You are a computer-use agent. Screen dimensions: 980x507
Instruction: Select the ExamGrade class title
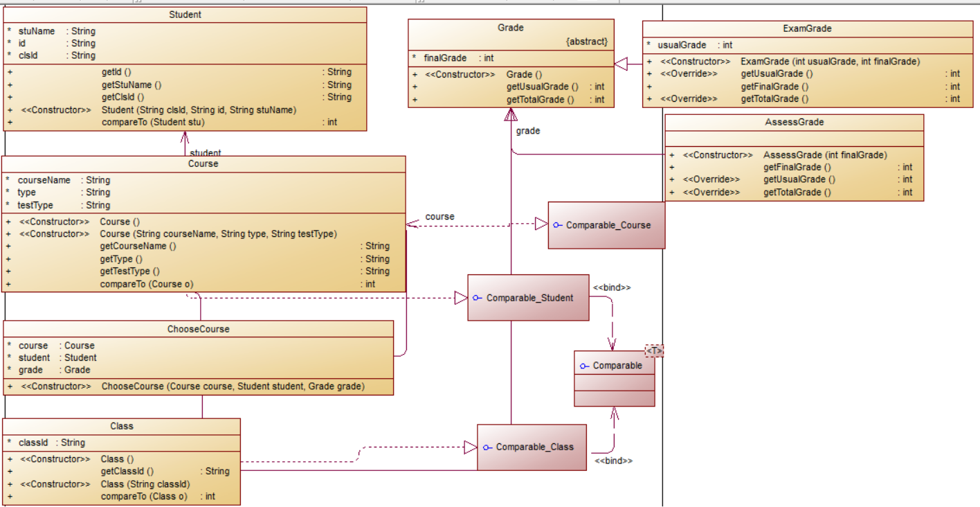[x=808, y=28]
